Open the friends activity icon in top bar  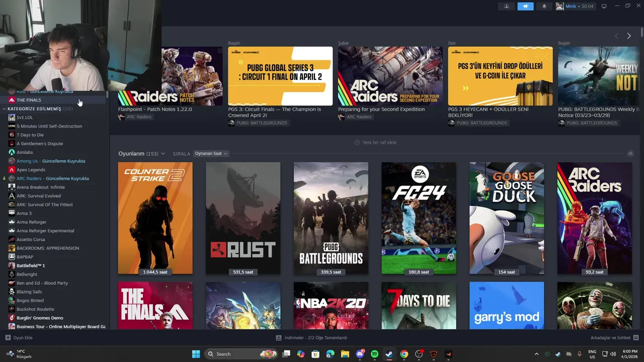coord(506,6)
